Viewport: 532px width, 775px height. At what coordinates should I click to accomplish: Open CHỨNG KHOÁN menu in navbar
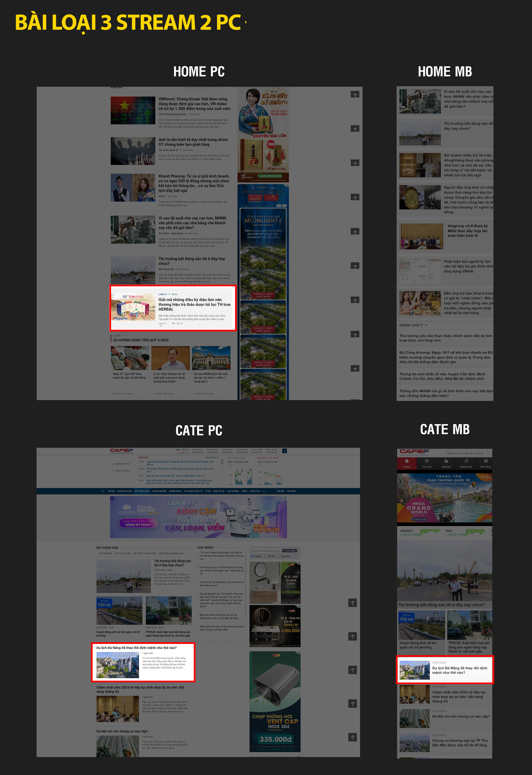tap(124, 491)
